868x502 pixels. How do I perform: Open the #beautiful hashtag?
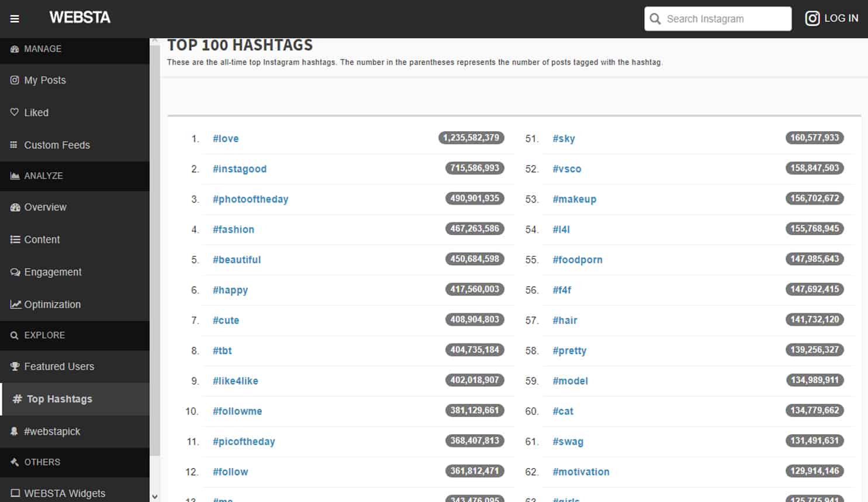pyautogui.click(x=237, y=260)
